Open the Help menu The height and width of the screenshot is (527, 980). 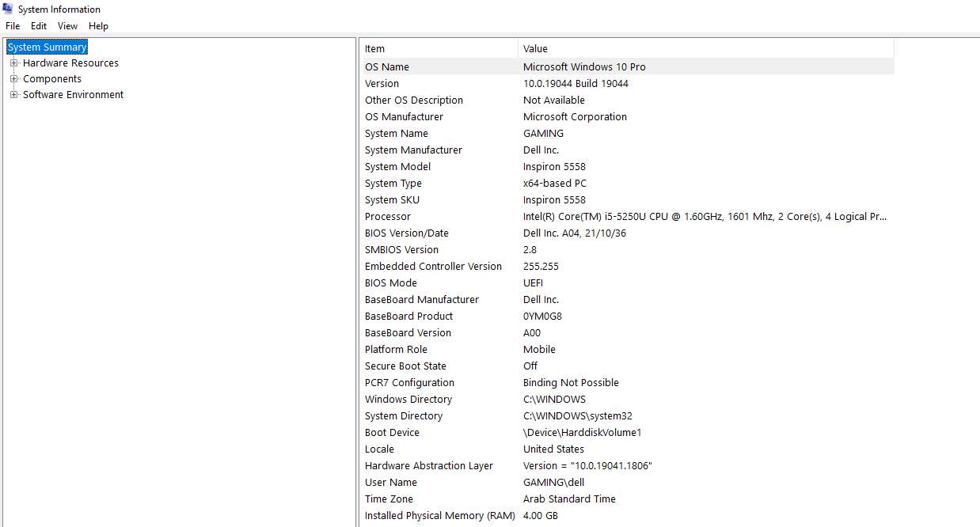click(x=98, y=25)
